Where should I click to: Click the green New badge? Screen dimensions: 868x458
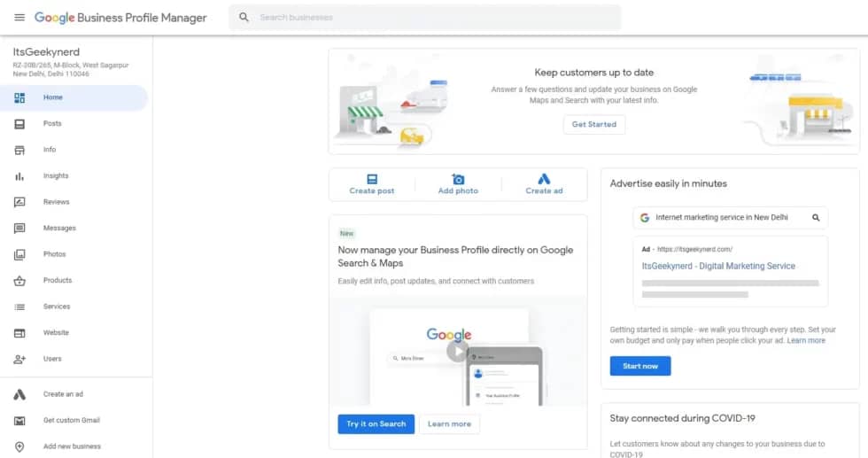pos(347,234)
